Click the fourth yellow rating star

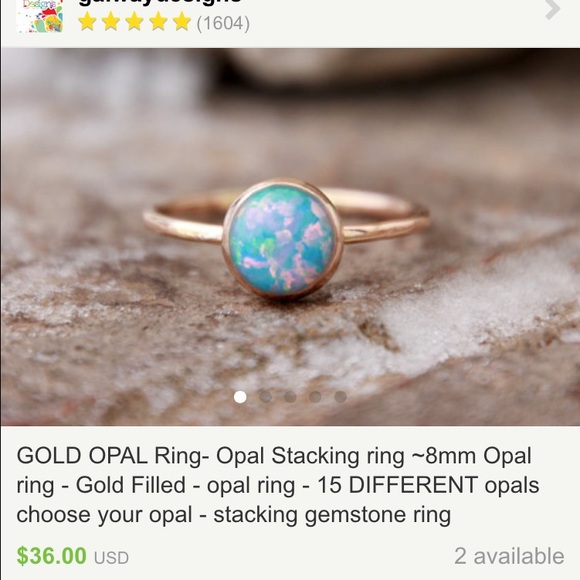(158, 22)
